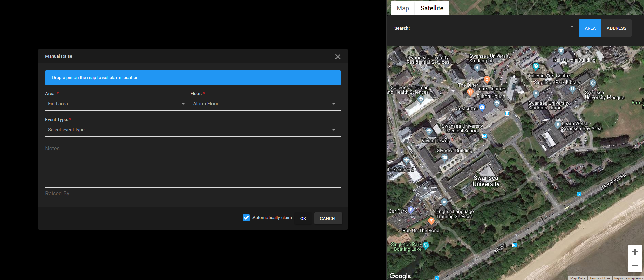Click the Swansea University Students' Union marker

pyautogui.click(x=536, y=94)
